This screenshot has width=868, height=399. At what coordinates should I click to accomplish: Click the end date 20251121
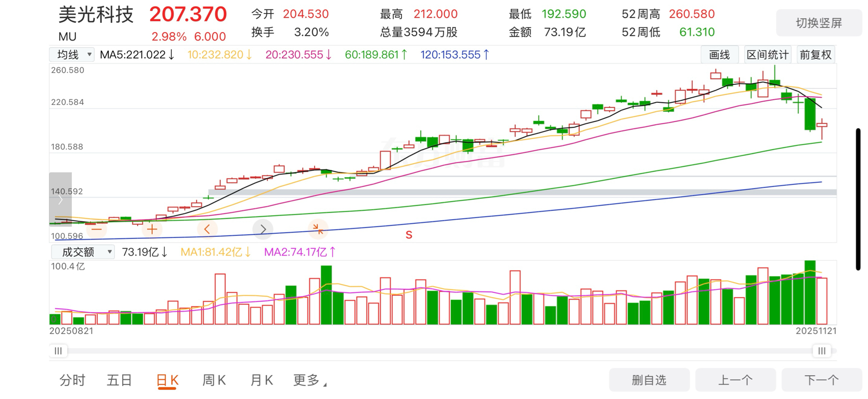click(816, 331)
